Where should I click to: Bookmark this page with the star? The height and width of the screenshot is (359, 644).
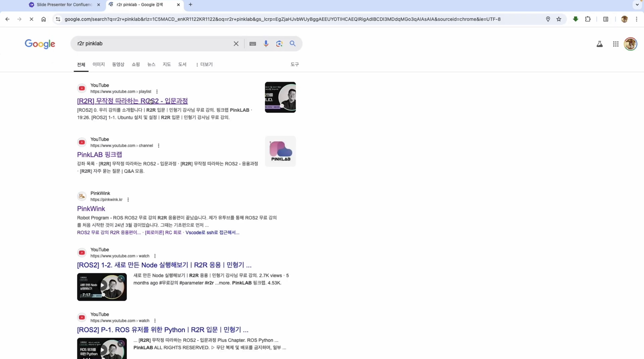click(559, 19)
